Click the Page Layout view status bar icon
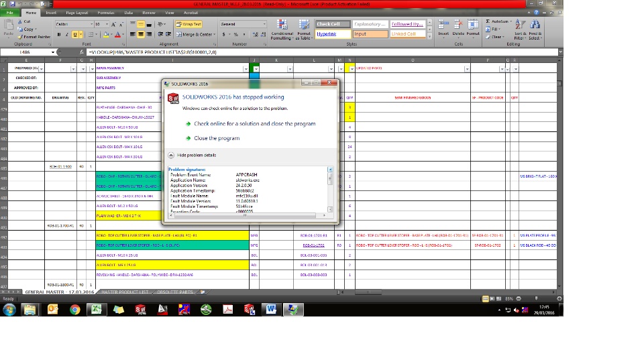 tap(492, 299)
